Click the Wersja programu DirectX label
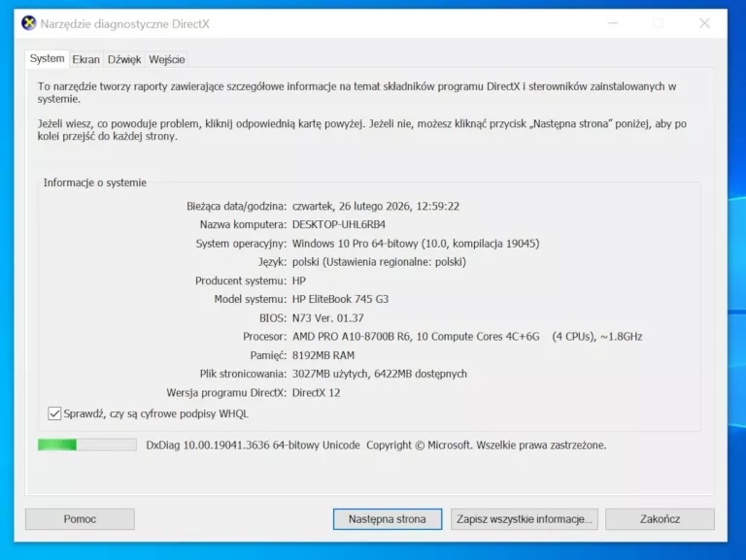This screenshot has height=560, width=746. click(226, 393)
